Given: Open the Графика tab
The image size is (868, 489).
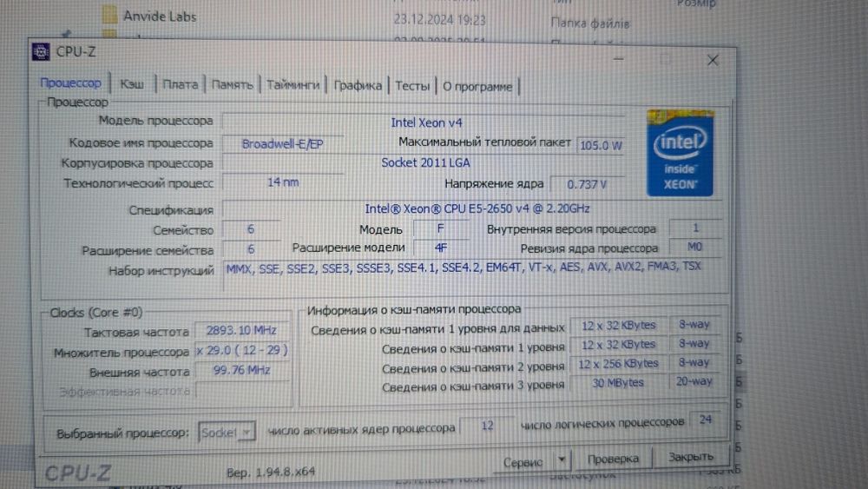Looking at the screenshot, I should click(358, 86).
